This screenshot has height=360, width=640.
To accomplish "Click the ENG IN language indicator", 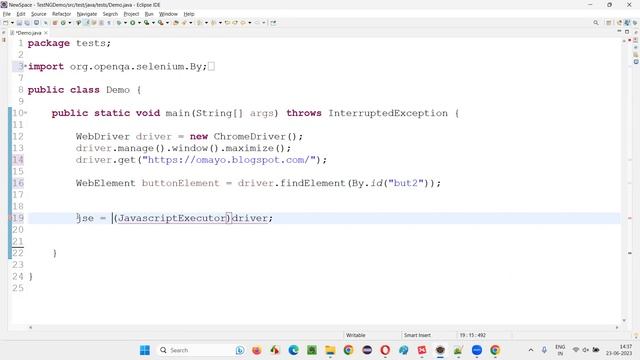I will tap(560, 350).
